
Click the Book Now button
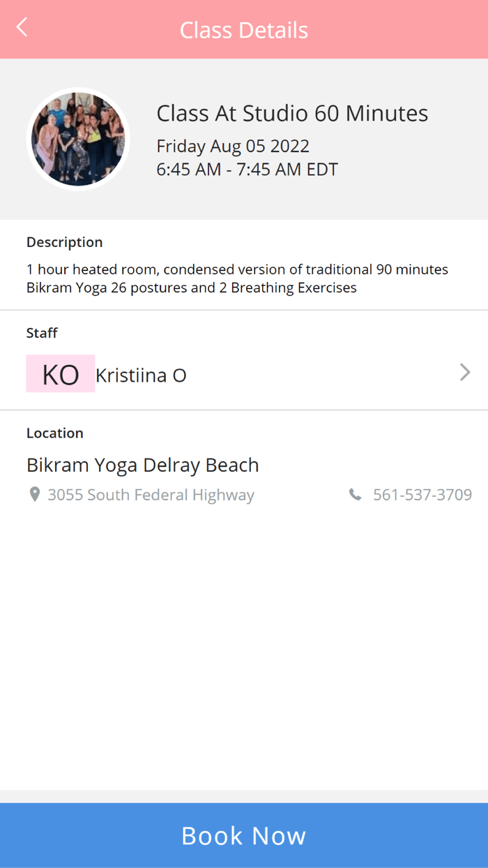pos(243,835)
